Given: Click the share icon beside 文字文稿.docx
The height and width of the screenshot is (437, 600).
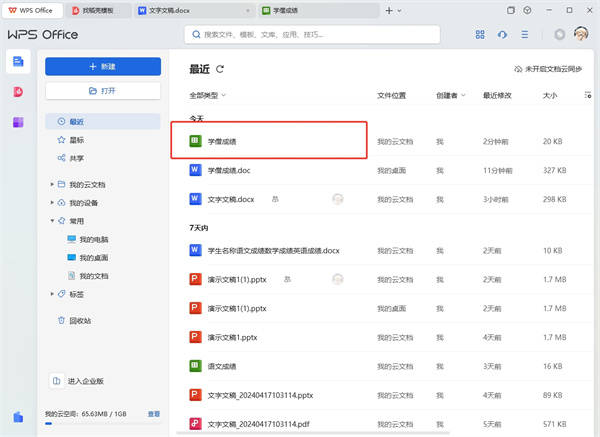Looking at the screenshot, I should coord(275,199).
